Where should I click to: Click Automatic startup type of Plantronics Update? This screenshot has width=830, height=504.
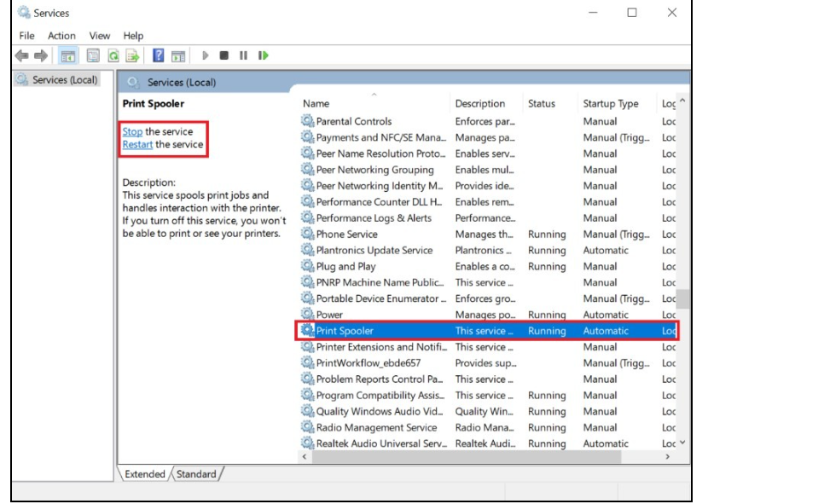606,250
